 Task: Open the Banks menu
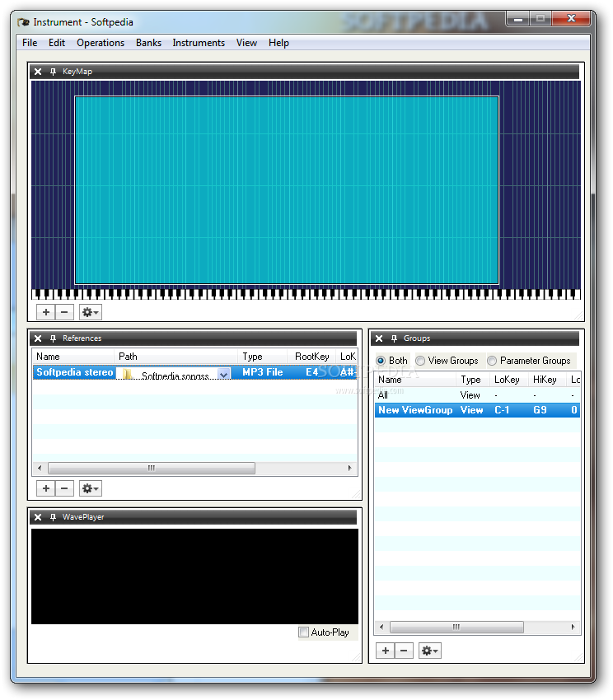click(148, 43)
